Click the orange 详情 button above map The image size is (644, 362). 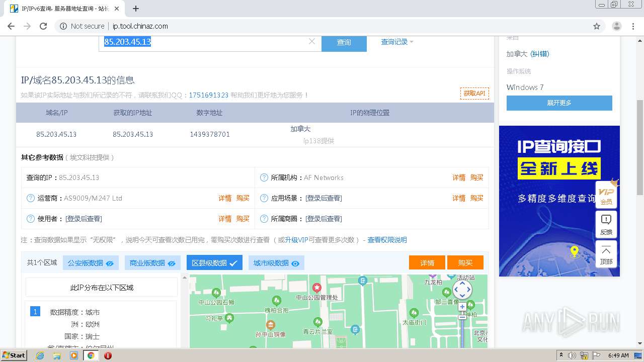click(427, 263)
